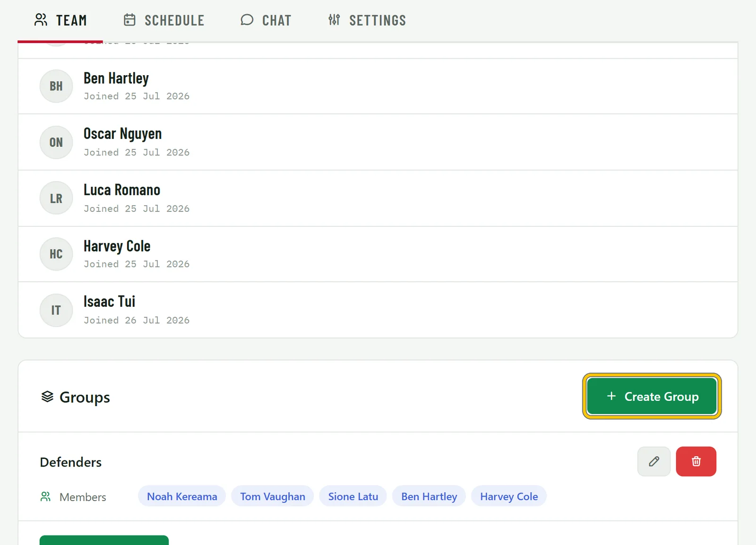Click the LR avatar for Luca Romano
This screenshot has height=545, width=756.
(56, 198)
